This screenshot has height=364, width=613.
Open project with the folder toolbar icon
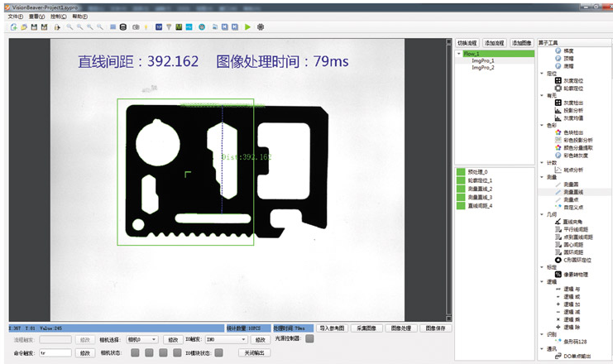point(24,27)
